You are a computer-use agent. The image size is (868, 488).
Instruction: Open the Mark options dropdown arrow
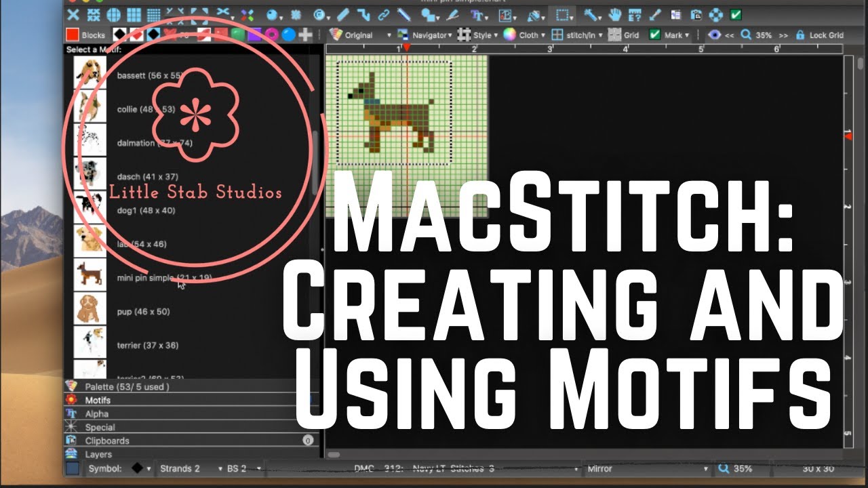[687, 35]
